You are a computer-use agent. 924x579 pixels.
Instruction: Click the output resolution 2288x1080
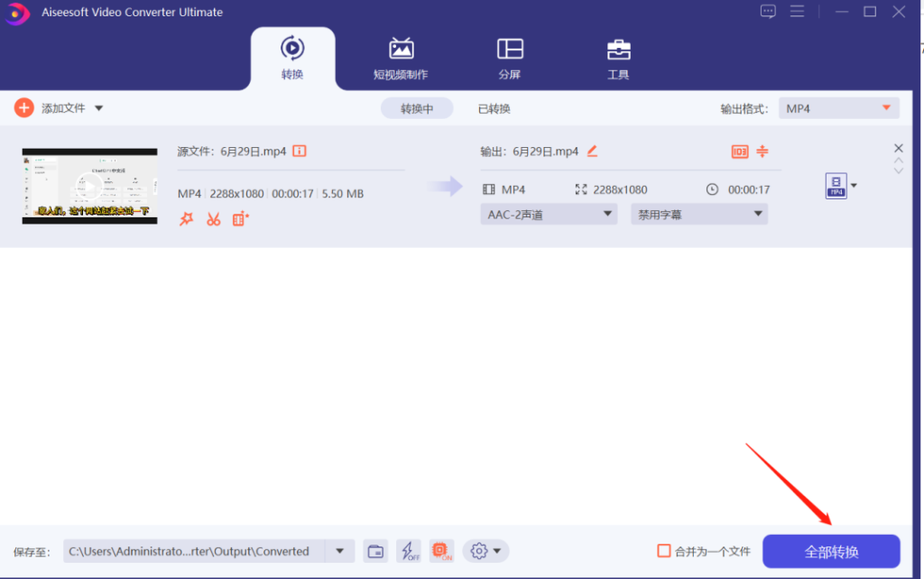[620, 189]
